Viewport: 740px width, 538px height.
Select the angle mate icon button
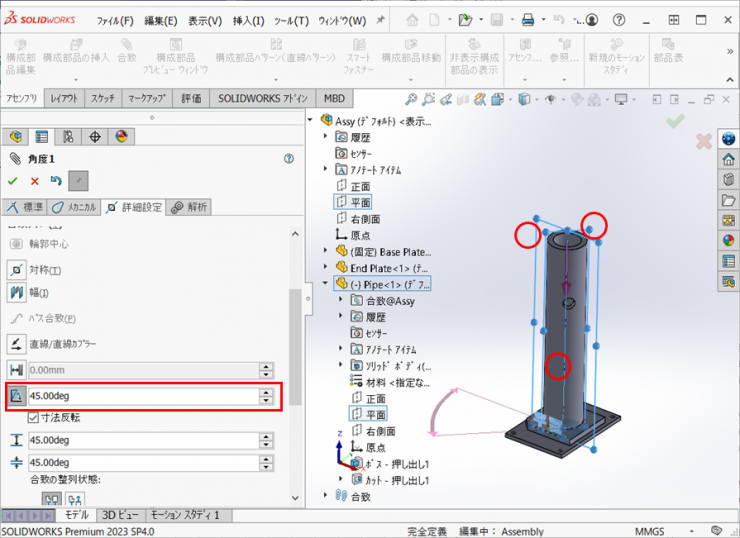click(16, 397)
